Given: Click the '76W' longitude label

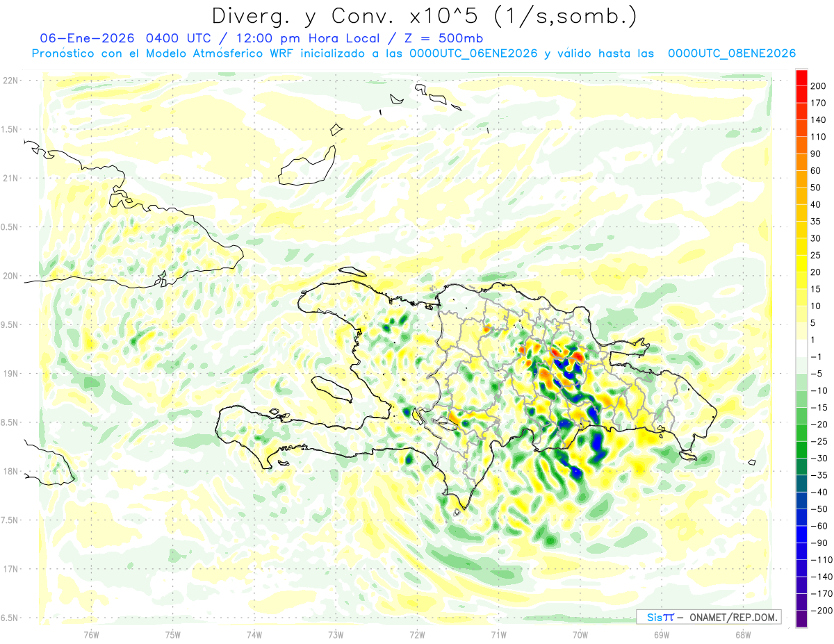Looking at the screenshot, I should click(91, 634).
